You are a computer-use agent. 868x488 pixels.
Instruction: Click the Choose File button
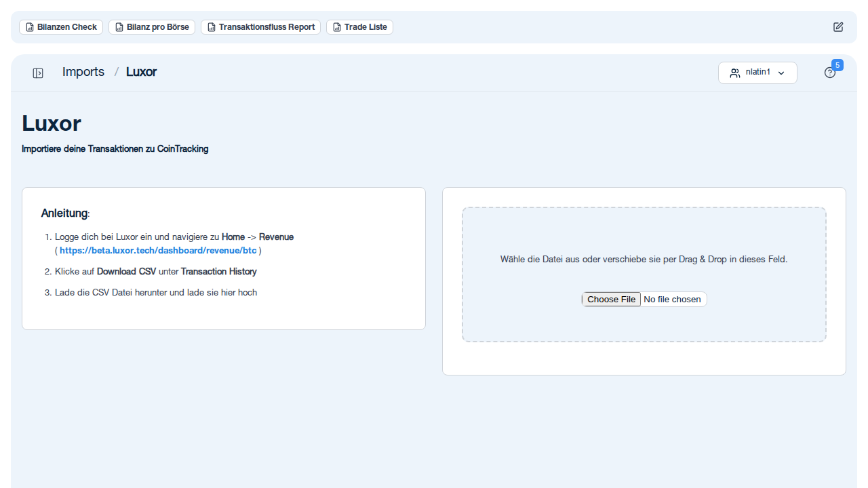click(611, 299)
